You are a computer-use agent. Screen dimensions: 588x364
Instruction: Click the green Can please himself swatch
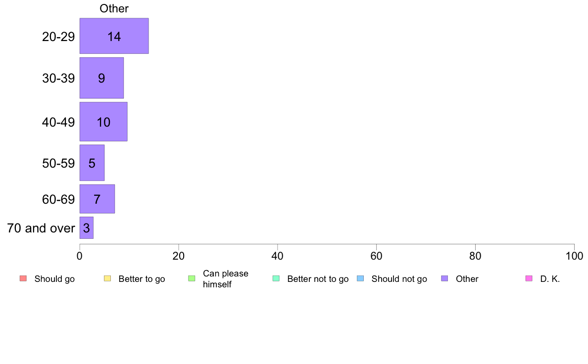point(192,278)
